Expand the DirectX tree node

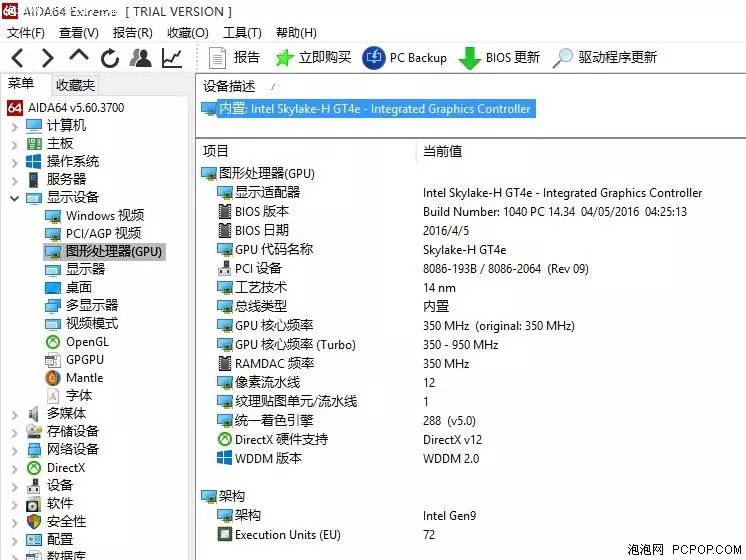point(15,469)
